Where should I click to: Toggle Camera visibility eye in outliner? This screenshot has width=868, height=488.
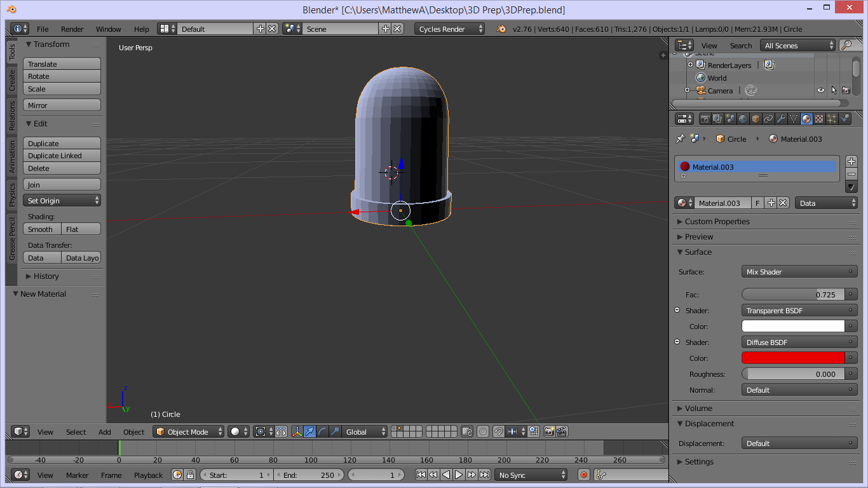pos(820,90)
